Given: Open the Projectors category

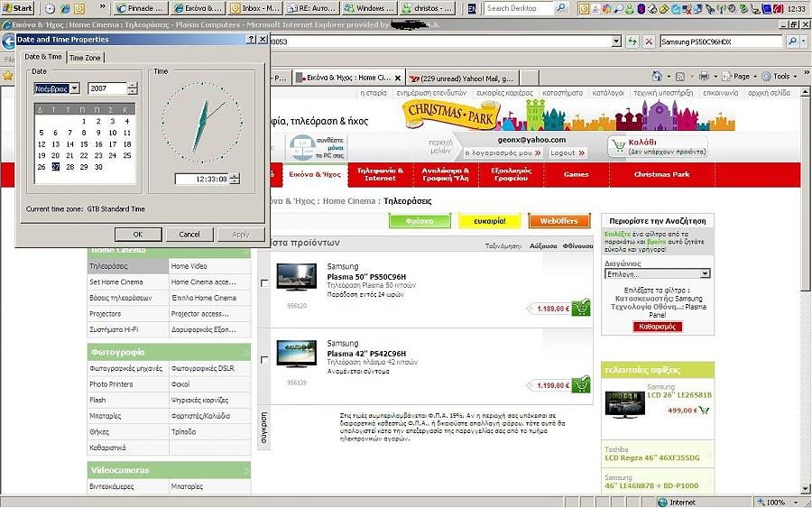Looking at the screenshot, I should [106, 314].
